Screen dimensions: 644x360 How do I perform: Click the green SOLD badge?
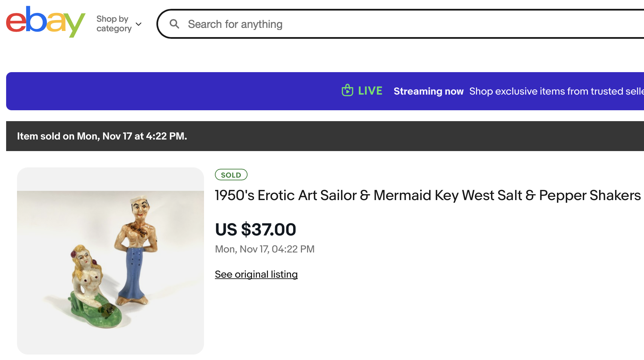(x=231, y=175)
